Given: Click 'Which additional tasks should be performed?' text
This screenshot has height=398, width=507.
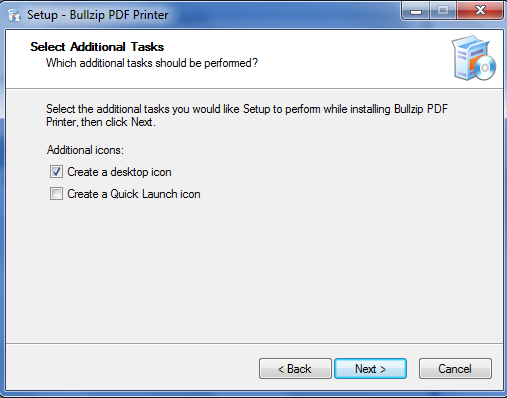Looking at the screenshot, I should [x=152, y=63].
